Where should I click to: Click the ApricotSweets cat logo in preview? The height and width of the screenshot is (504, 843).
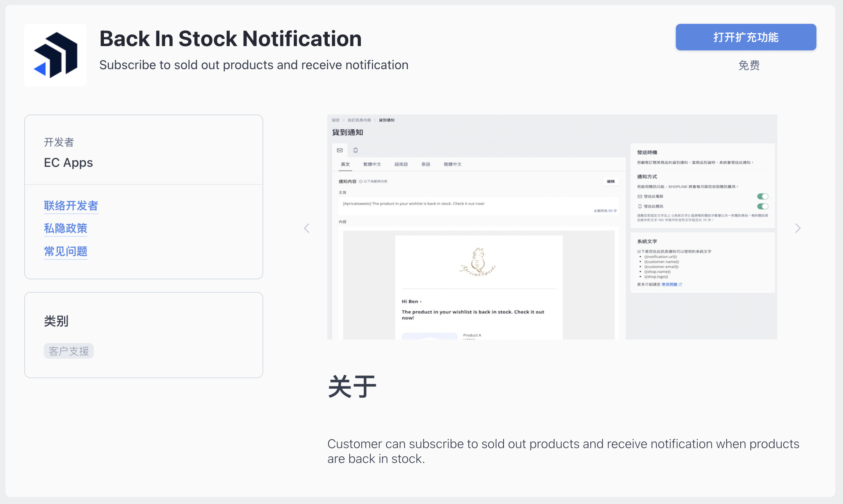pos(478,262)
